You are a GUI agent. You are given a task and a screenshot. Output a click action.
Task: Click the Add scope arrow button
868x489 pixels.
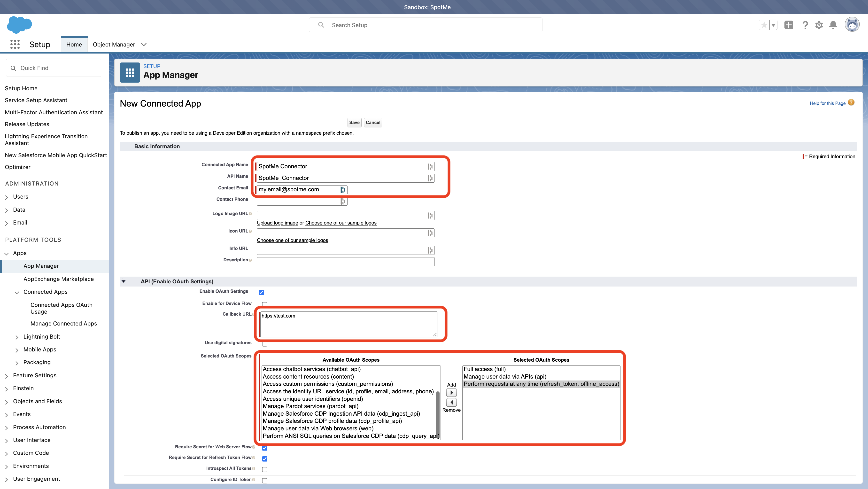[451, 392]
